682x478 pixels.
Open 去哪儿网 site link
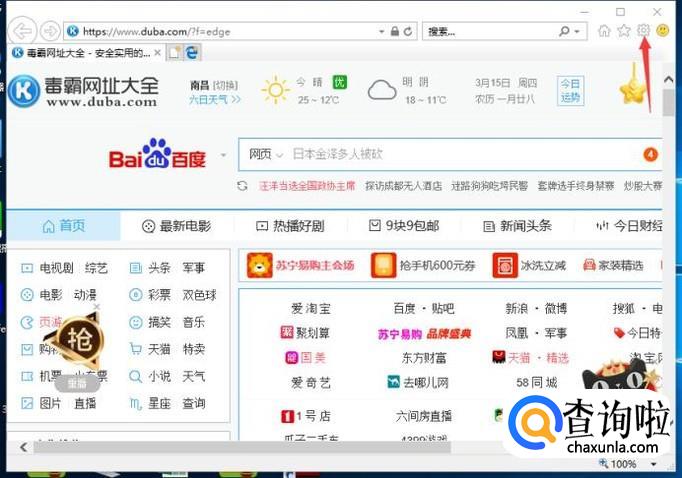coord(418,382)
